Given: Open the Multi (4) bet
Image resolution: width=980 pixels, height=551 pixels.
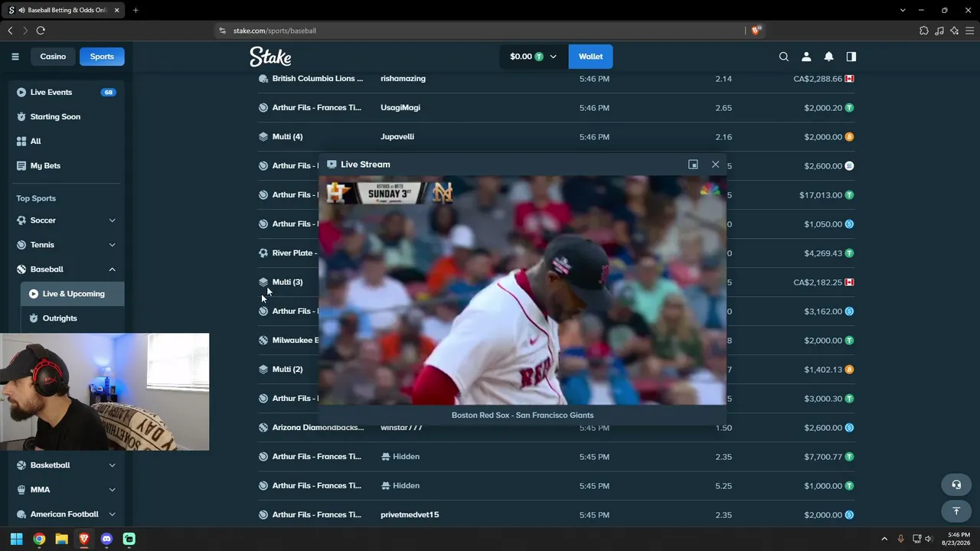Looking at the screenshot, I should (287, 137).
